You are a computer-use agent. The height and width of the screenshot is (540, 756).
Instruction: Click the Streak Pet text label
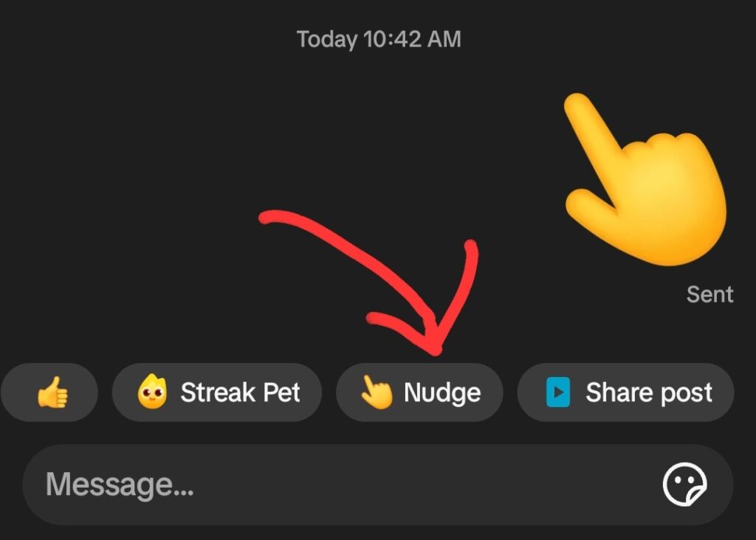tap(240, 392)
